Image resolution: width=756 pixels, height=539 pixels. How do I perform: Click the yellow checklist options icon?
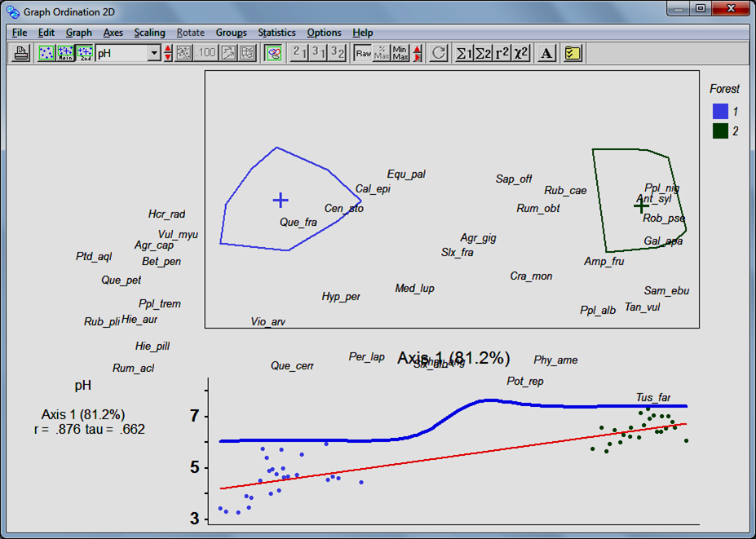click(573, 53)
